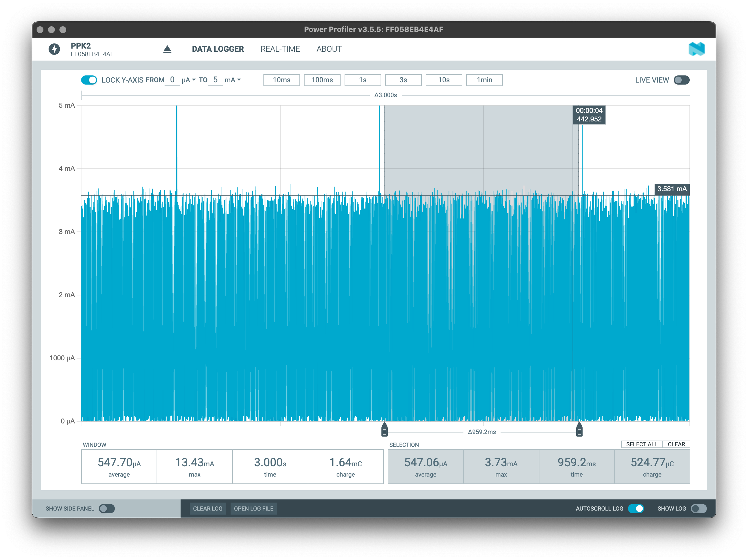748x560 pixels.
Task: Click the eject device icon
Action: coord(167,49)
